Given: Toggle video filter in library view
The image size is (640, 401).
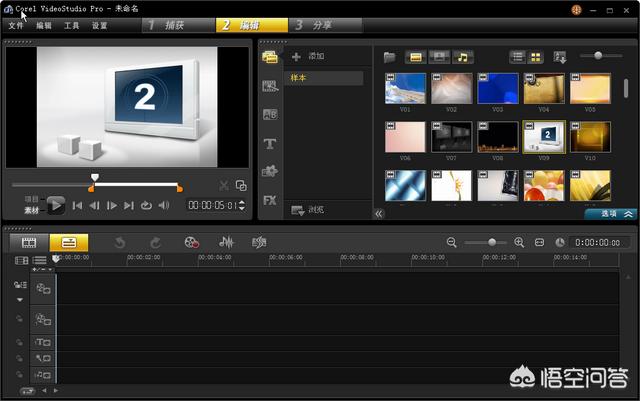Looking at the screenshot, I should [x=415, y=57].
